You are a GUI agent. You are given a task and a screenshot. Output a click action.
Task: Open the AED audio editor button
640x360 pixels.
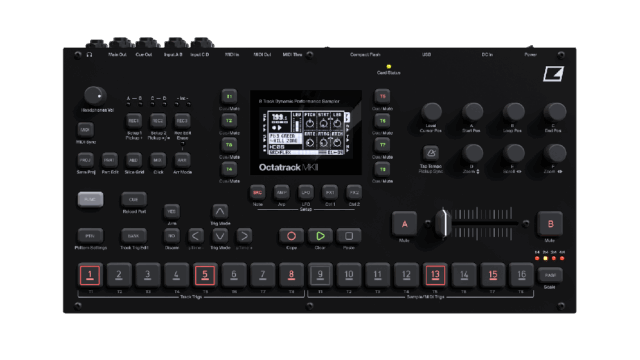(x=133, y=160)
